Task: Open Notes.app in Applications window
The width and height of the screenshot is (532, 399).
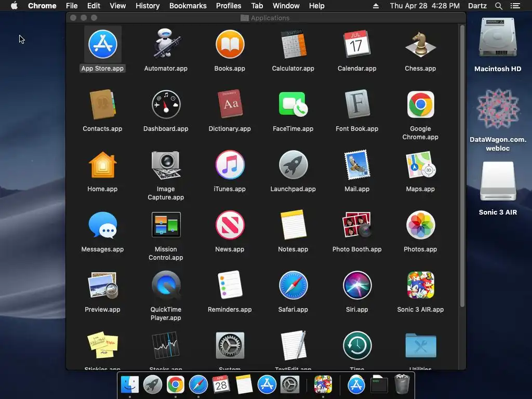Action: coord(293,225)
